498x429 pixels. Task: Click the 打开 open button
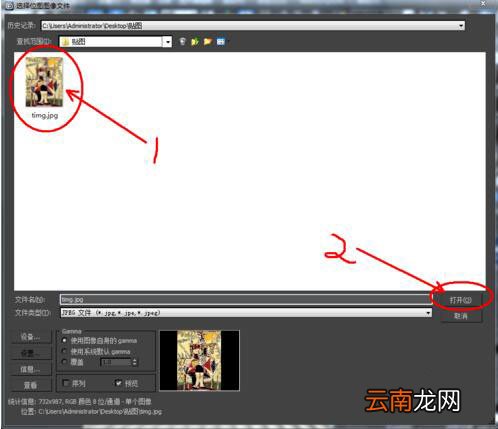click(x=461, y=300)
